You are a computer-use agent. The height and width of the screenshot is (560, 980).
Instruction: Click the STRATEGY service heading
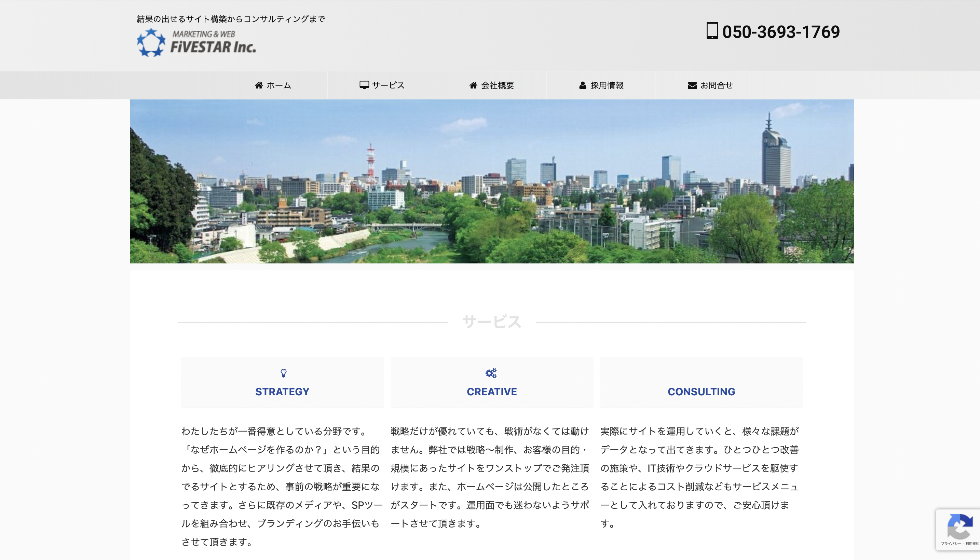click(x=282, y=392)
